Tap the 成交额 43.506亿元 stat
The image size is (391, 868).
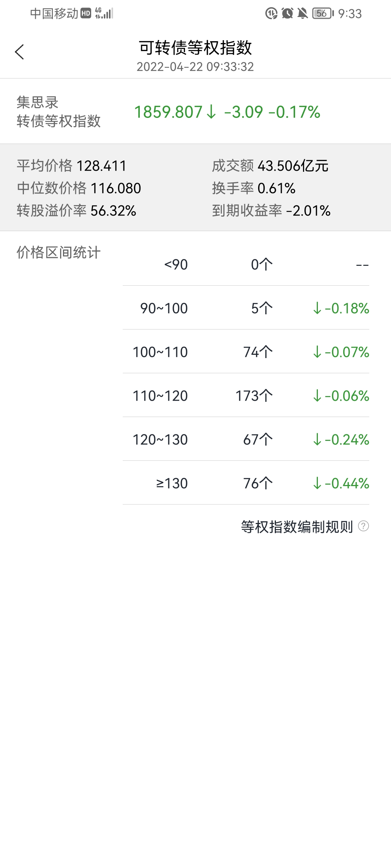coord(270,166)
